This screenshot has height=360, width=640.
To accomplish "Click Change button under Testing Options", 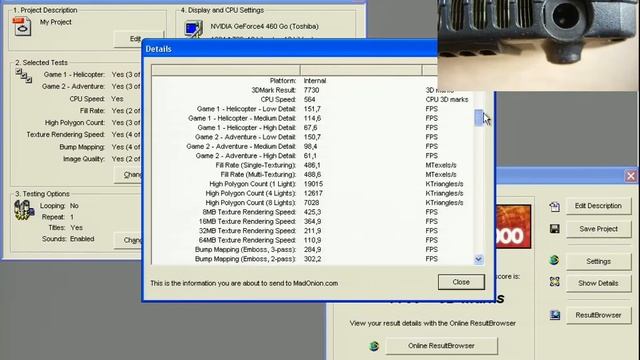I will [128, 240].
